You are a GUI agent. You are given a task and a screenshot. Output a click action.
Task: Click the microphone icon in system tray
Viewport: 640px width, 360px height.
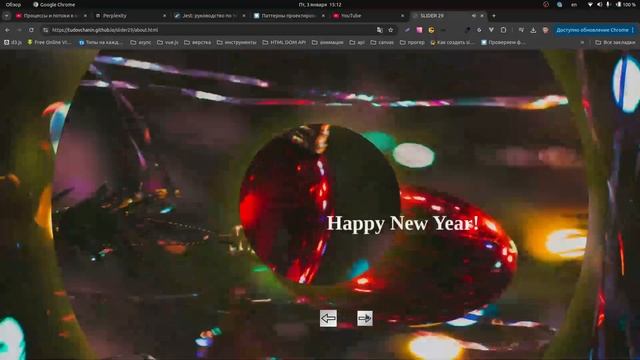coord(608,4)
